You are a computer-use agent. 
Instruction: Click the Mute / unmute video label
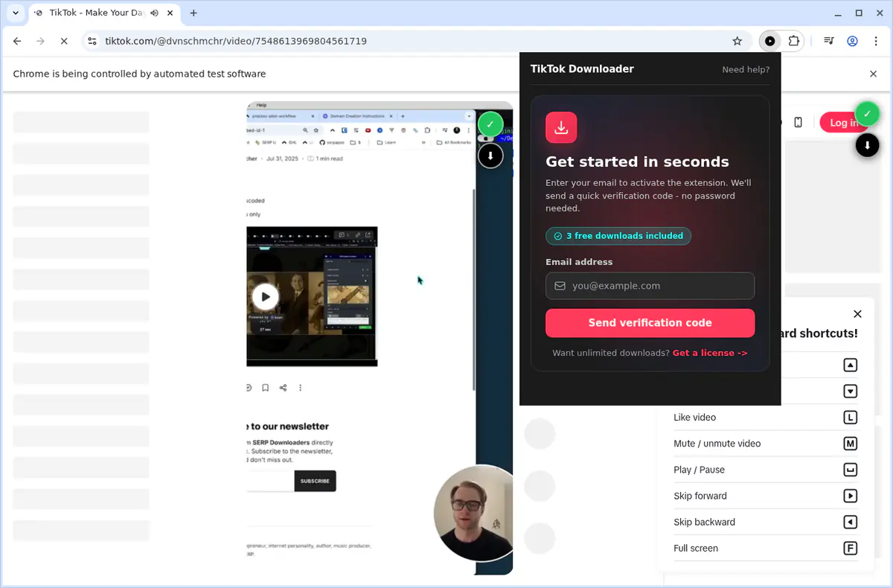[717, 444]
